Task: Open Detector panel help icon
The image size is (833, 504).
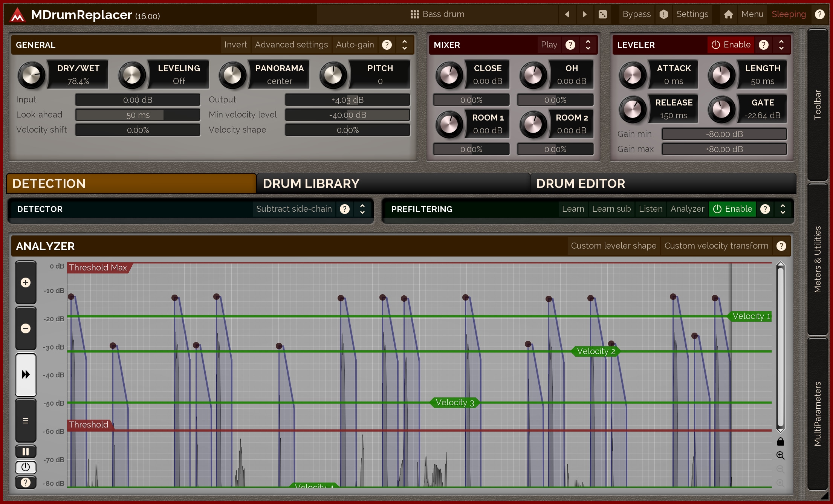Action: [x=345, y=209]
